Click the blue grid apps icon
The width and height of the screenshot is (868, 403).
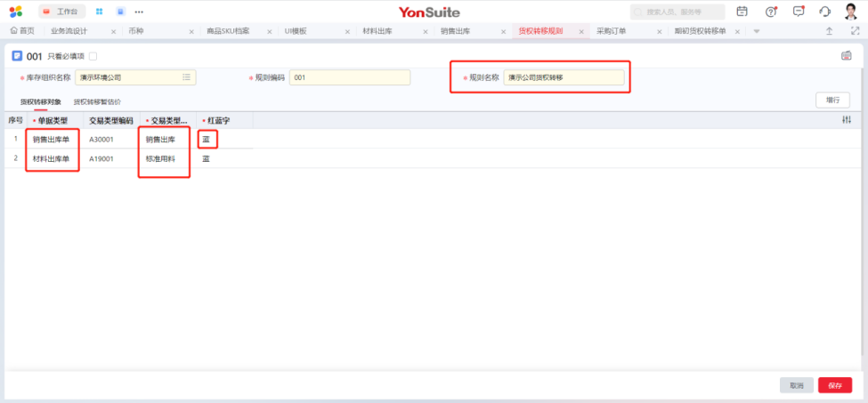(99, 12)
